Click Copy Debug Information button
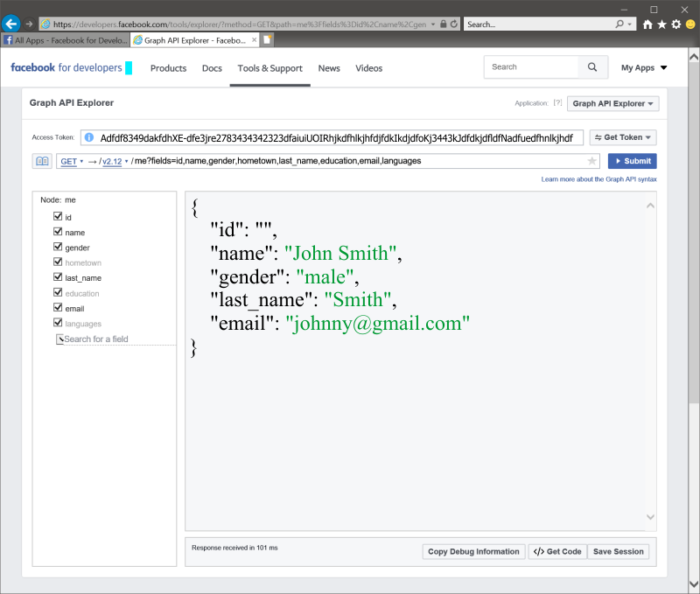Screen dimensions: 700x594 [x=473, y=552]
